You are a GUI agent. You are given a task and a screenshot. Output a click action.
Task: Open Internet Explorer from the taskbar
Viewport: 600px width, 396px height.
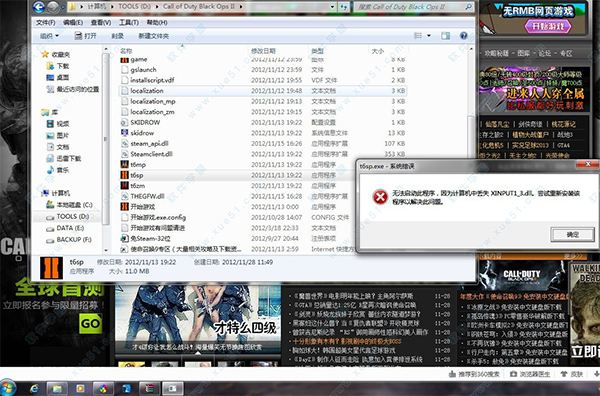(34, 389)
